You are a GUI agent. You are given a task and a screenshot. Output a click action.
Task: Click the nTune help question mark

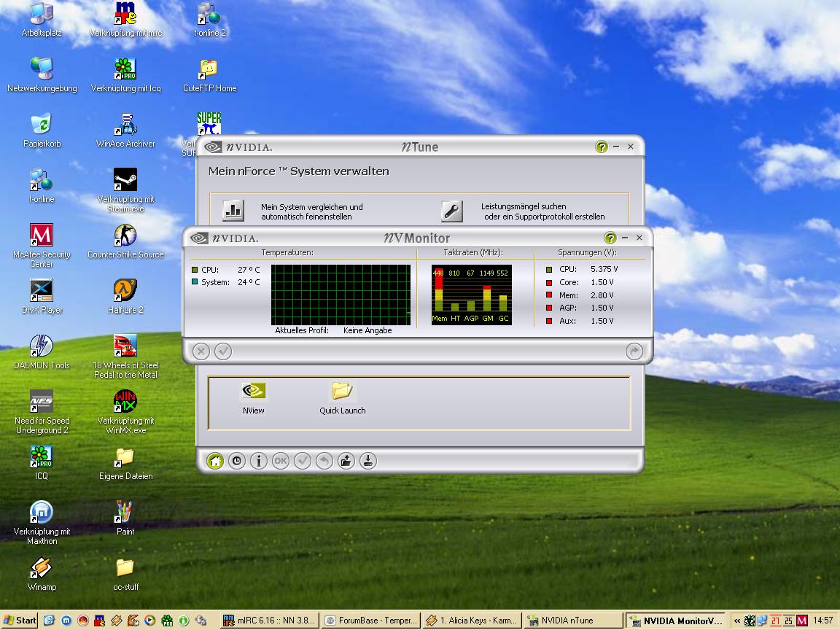pyautogui.click(x=601, y=147)
